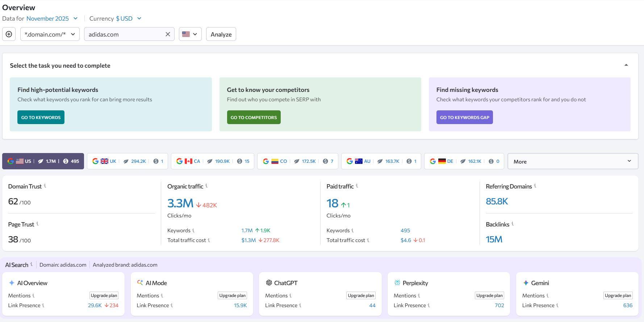Image resolution: width=644 pixels, height=322 pixels.
Task: Click GO TO COMPETITORS button
Action: [254, 117]
